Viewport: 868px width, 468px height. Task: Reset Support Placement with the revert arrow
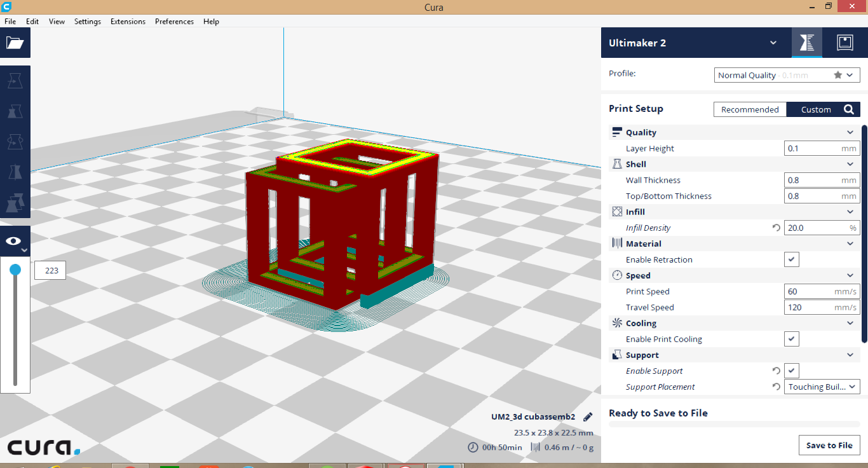(x=776, y=387)
